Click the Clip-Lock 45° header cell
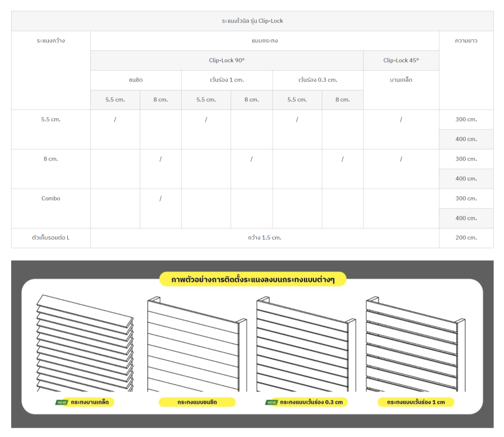Screen dimensions: 504x437 pyautogui.click(x=401, y=61)
